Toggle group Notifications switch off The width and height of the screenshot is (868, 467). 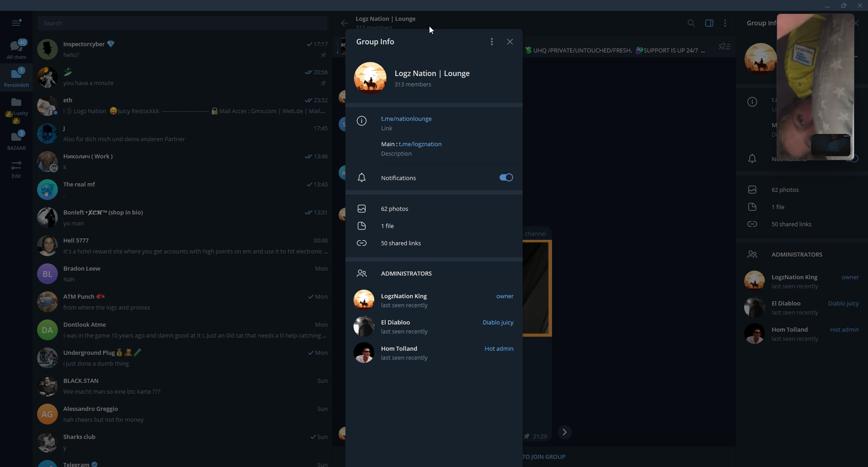[506, 177]
